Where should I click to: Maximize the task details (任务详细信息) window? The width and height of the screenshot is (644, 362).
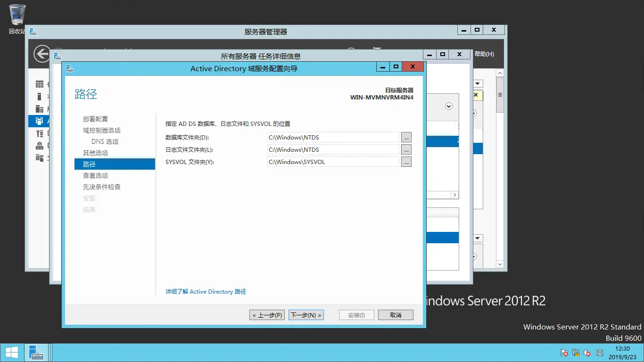[x=442, y=54]
